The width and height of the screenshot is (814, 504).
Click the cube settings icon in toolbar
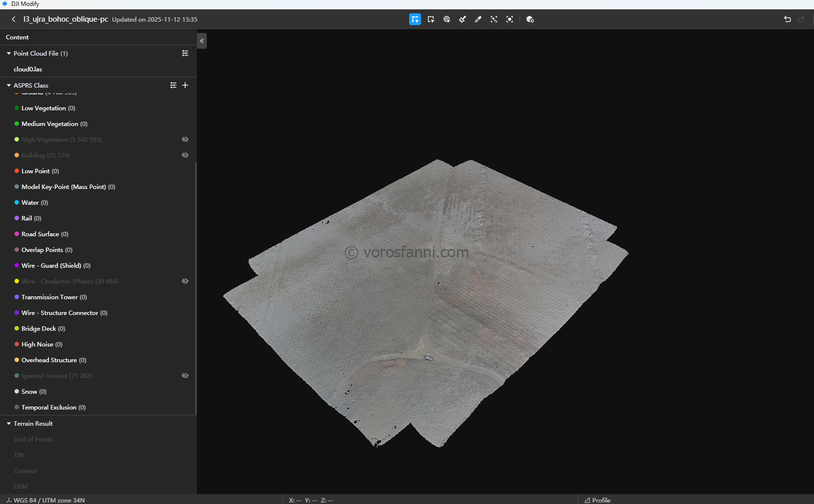coord(530,19)
